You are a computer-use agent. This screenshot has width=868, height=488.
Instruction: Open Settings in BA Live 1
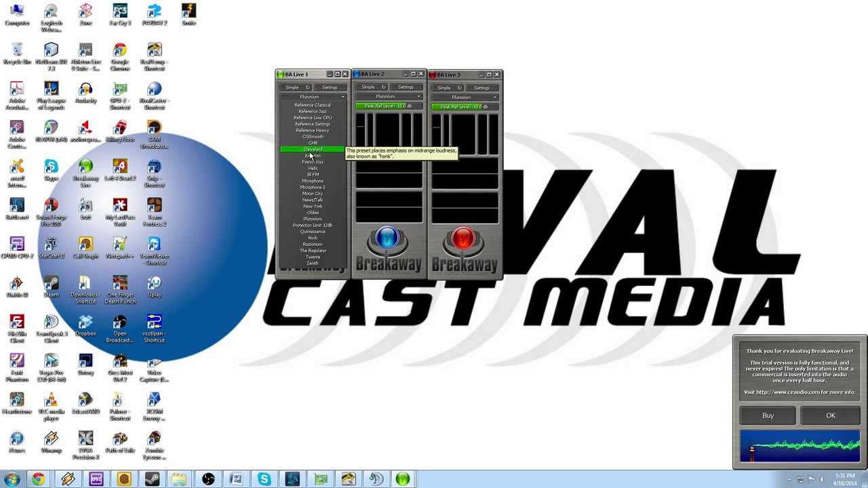click(x=330, y=87)
